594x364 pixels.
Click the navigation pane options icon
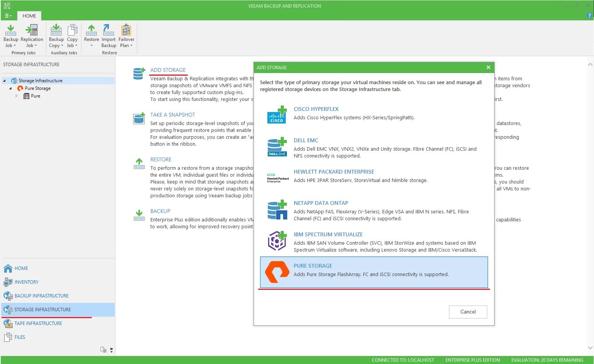click(103, 349)
